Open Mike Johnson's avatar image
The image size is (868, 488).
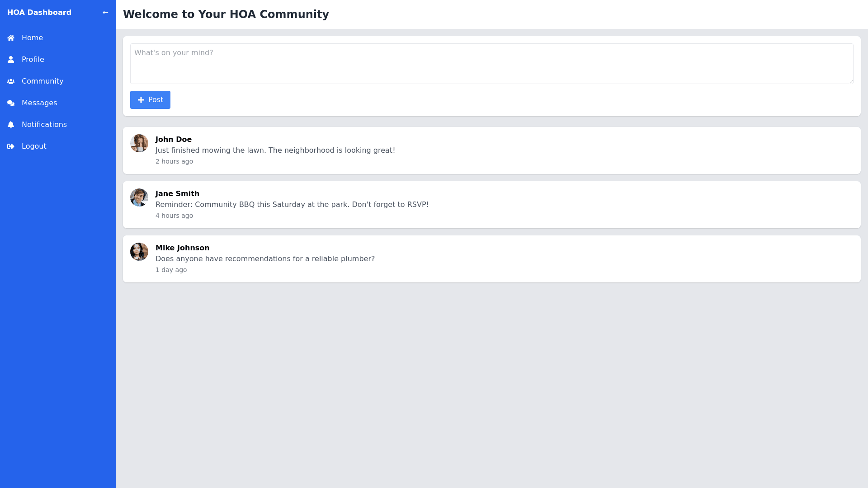click(x=139, y=252)
